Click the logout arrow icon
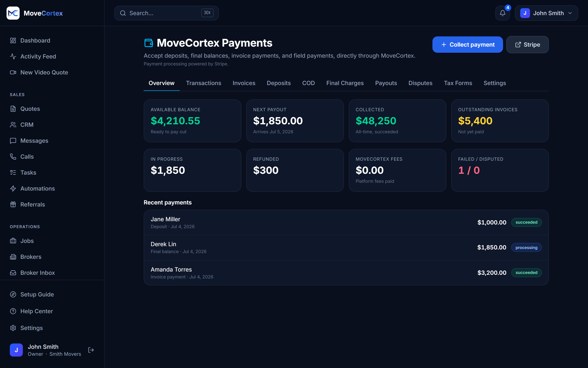This screenshot has width=588, height=368. 91,350
